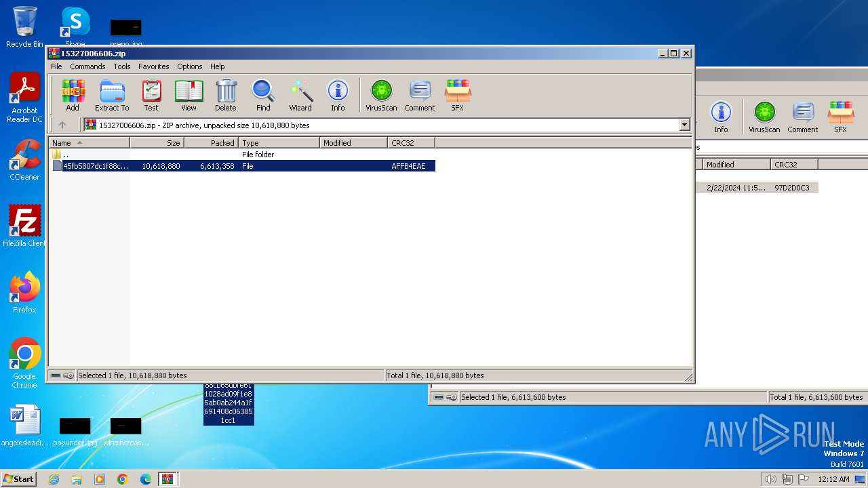Click the Add toolbar icon in WinRAR
The width and height of the screenshot is (868, 488).
tap(73, 95)
